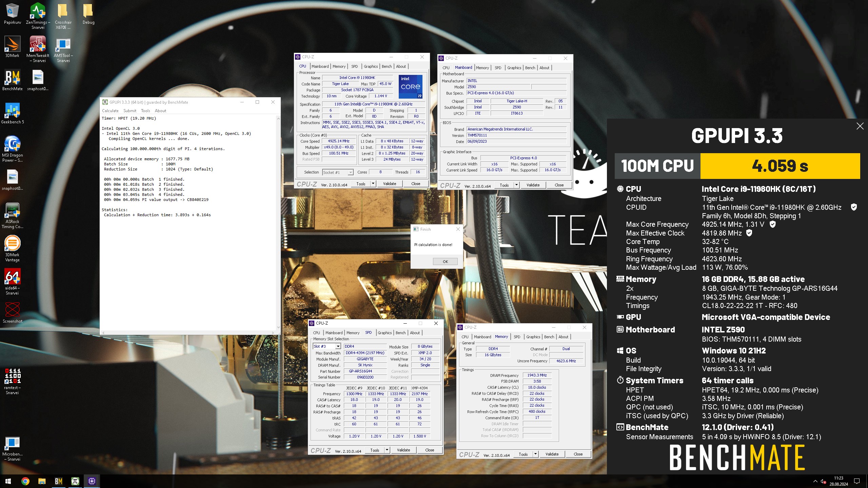Open the ZenTimings – Snarvei desktop shortcut
Screen dimensions: 868x488
(x=38, y=16)
